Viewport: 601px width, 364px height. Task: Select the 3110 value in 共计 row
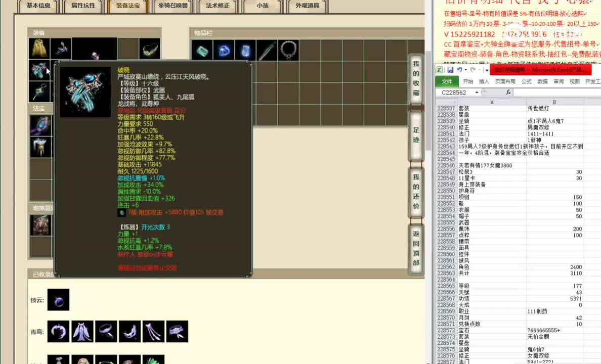click(554, 273)
